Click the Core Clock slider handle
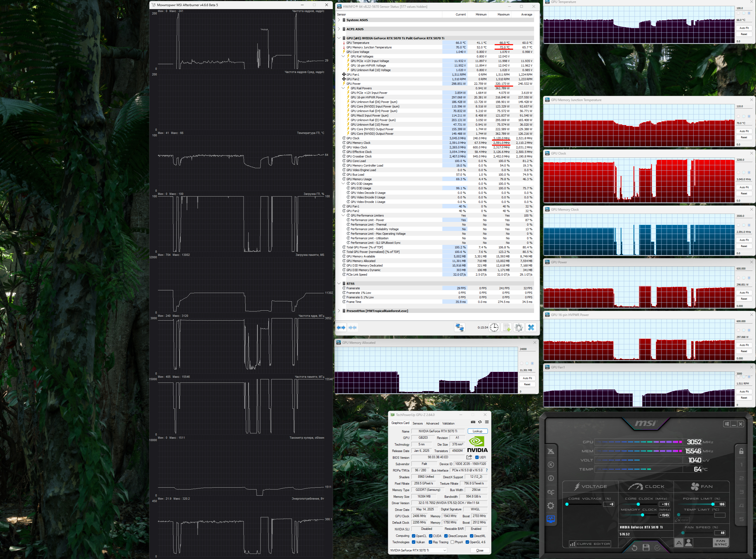 coord(638,504)
